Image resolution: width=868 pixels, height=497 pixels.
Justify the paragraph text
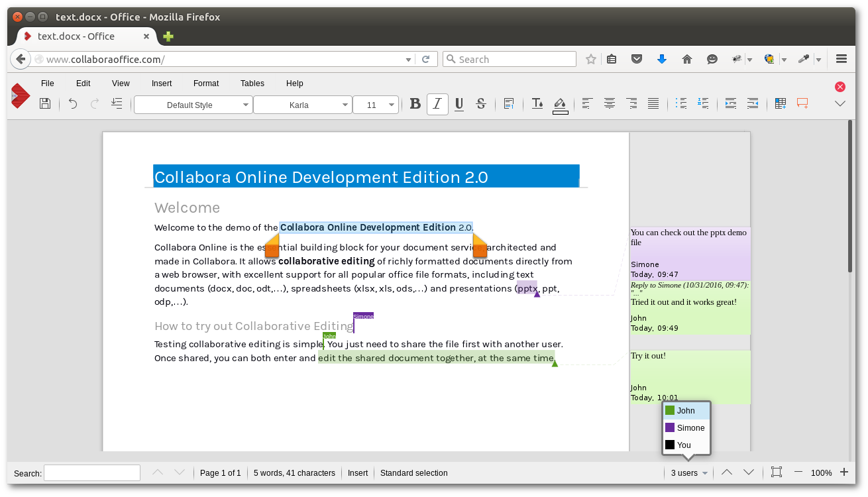coord(653,103)
